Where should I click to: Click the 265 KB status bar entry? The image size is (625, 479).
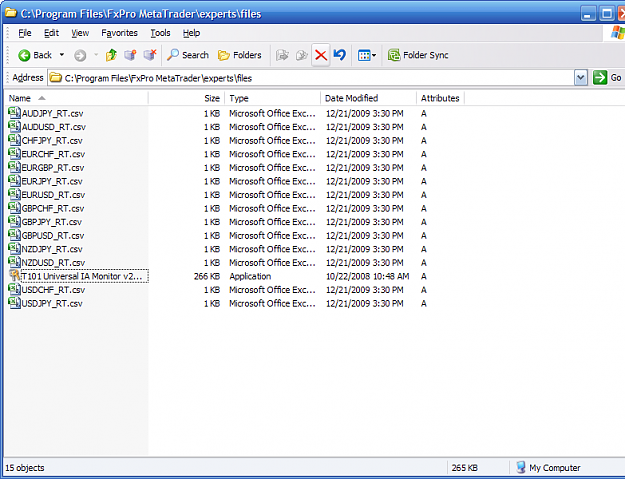pyautogui.click(x=465, y=468)
